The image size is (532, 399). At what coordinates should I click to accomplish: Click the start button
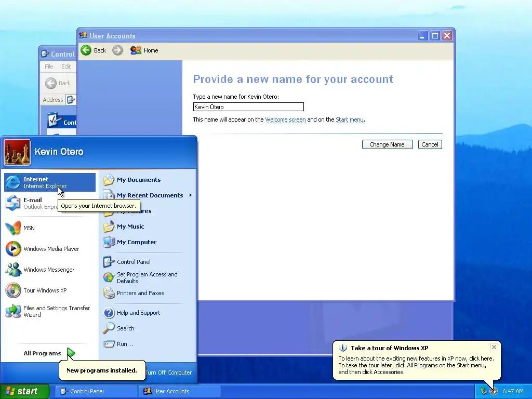[25, 391]
